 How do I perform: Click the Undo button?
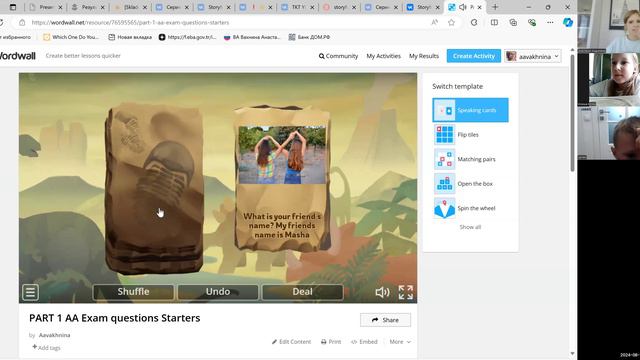point(218,292)
